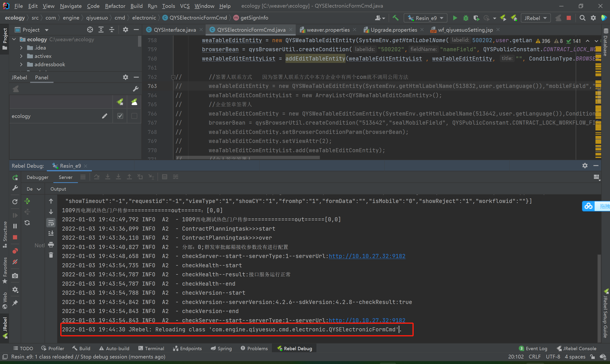The width and height of the screenshot is (610, 364).
Task: Expand all items in the Project tree
Action: click(101, 30)
